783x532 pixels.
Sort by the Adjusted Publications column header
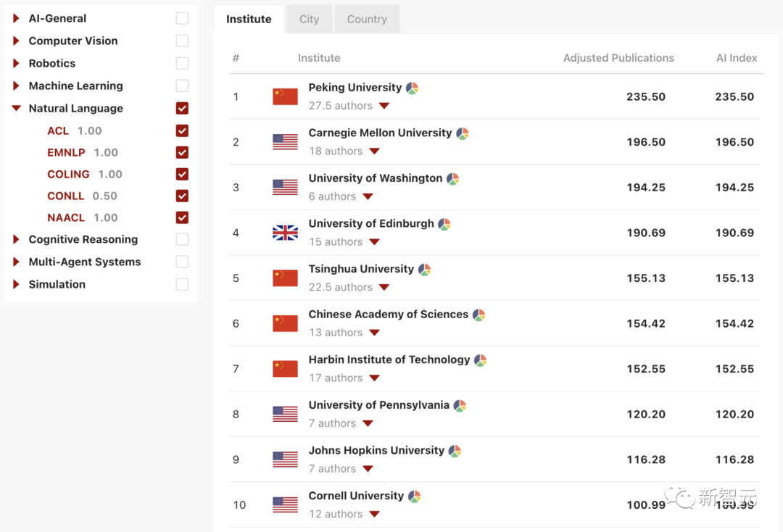[618, 58]
